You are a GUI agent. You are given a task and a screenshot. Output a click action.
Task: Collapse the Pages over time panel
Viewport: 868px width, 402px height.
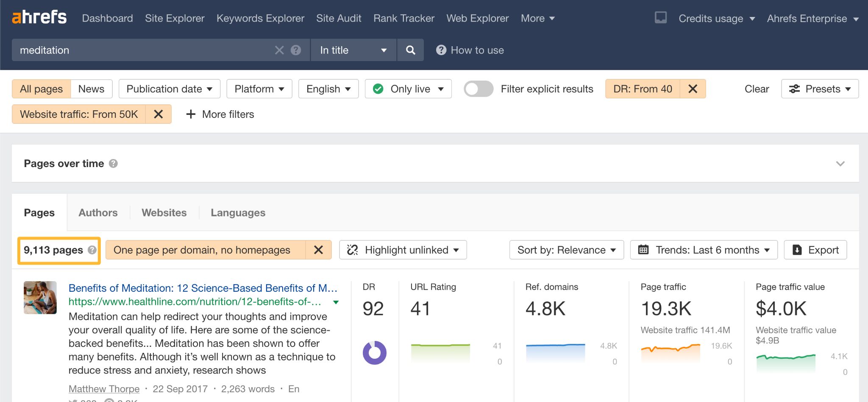(x=840, y=163)
